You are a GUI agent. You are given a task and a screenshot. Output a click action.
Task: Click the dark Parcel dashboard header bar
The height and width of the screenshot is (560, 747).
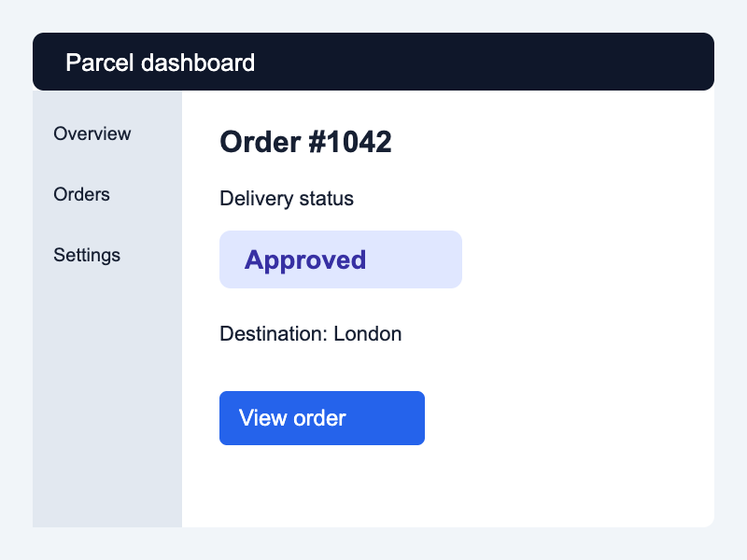(x=373, y=62)
